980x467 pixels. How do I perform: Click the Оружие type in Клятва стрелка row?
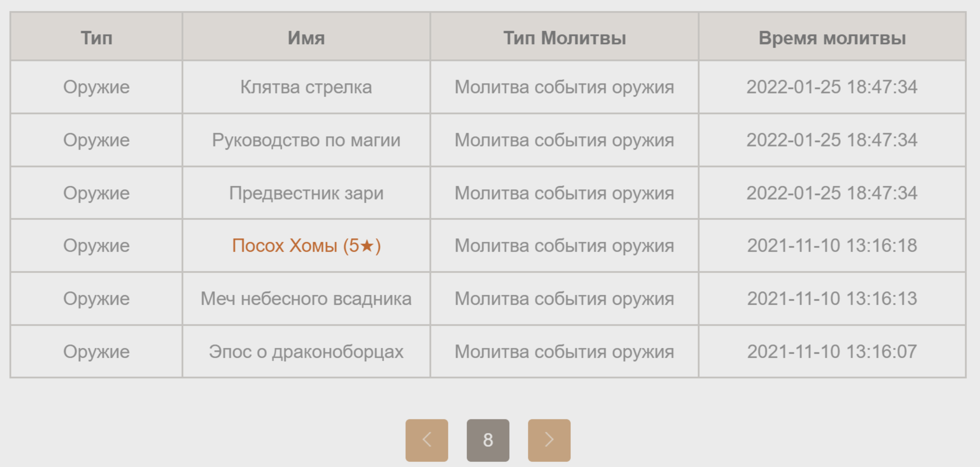[x=96, y=87]
